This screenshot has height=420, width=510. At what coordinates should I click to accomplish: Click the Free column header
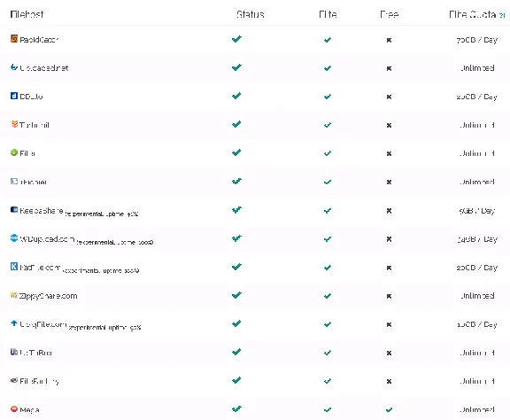(x=389, y=14)
